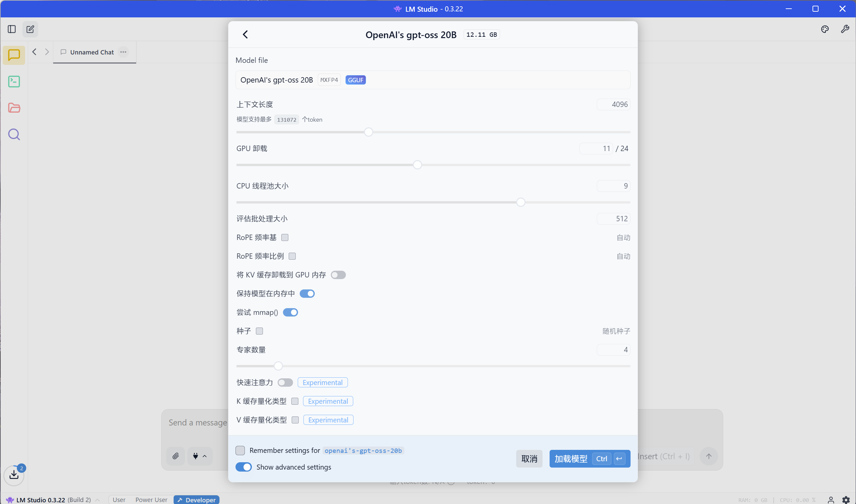
Task: Open the Developer terminal sidebar icon
Action: pos(14,82)
